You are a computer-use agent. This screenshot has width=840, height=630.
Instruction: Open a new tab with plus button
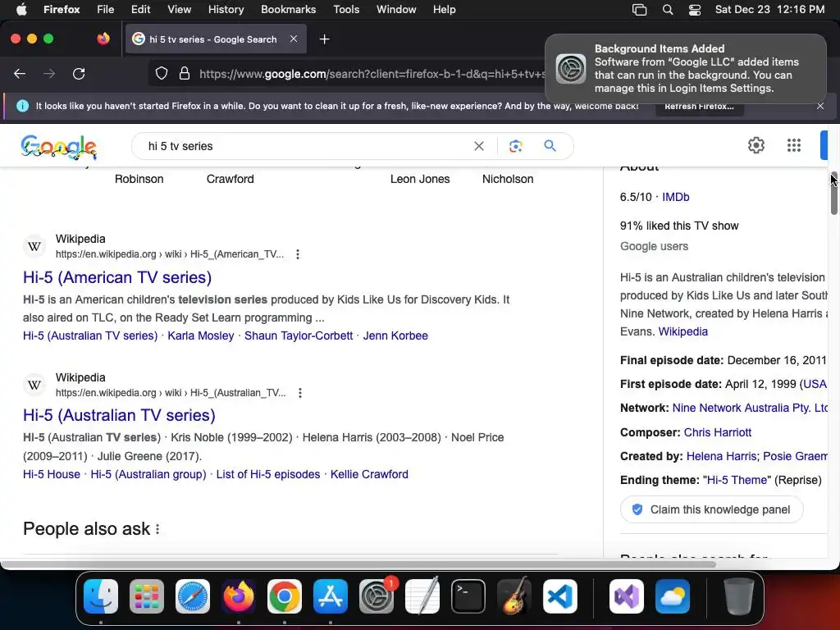324,39
